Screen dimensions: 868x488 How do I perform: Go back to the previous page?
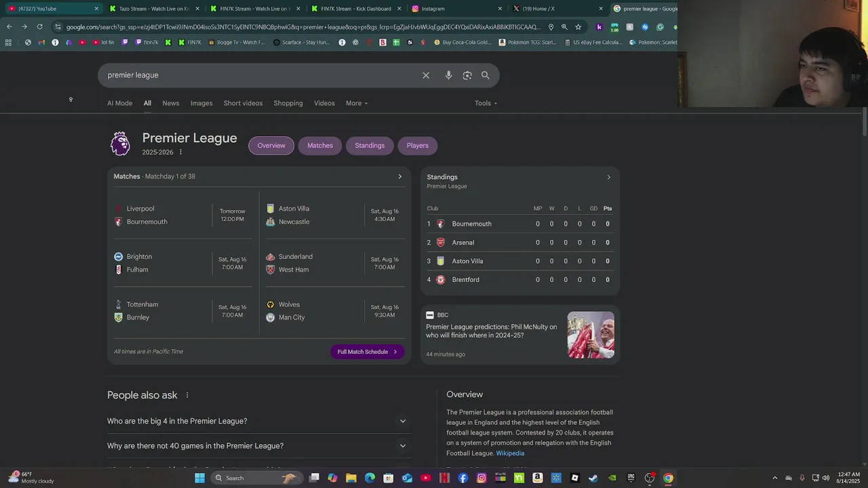9,27
